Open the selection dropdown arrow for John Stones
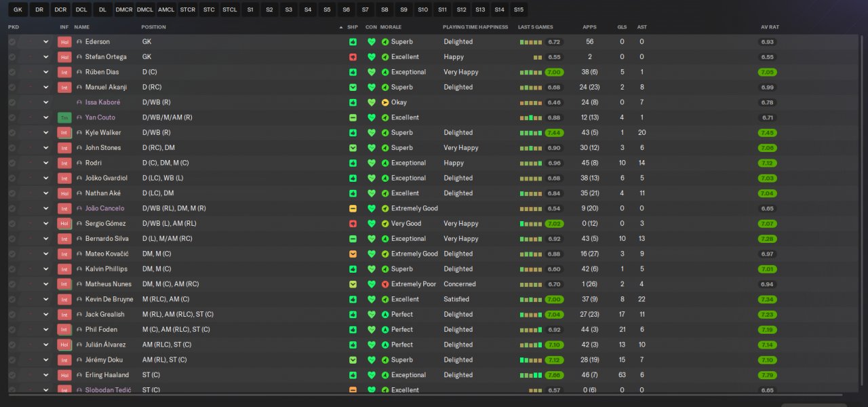Screen dimensions: 868x407 click(x=46, y=148)
